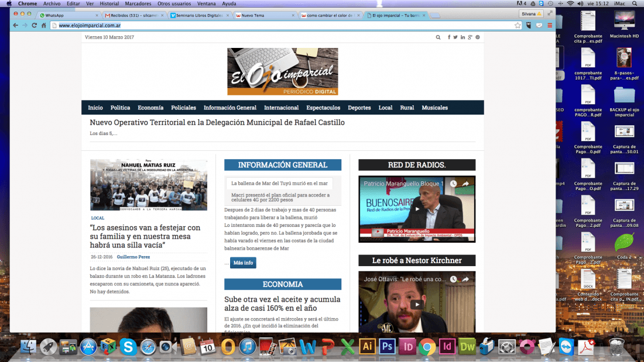Open the Ventana menu
The width and height of the screenshot is (644, 362).
[x=206, y=4]
